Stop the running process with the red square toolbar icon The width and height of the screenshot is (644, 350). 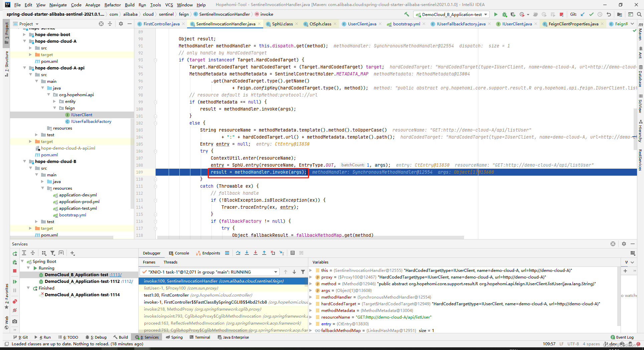point(561,14)
